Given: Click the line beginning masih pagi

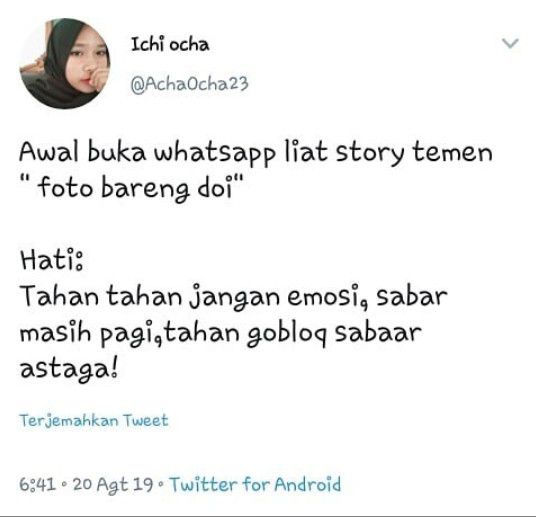Looking at the screenshot, I should 220,333.
